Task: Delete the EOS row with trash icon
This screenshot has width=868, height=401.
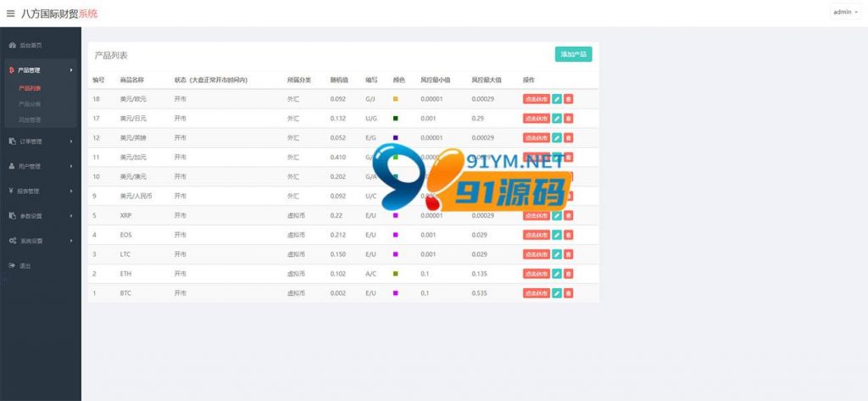Action: point(569,235)
